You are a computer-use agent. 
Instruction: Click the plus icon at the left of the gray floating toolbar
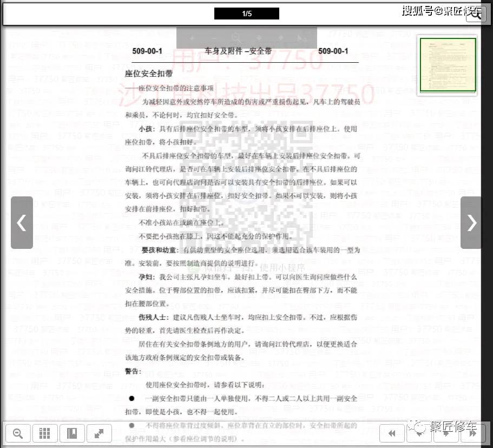(192, 38)
